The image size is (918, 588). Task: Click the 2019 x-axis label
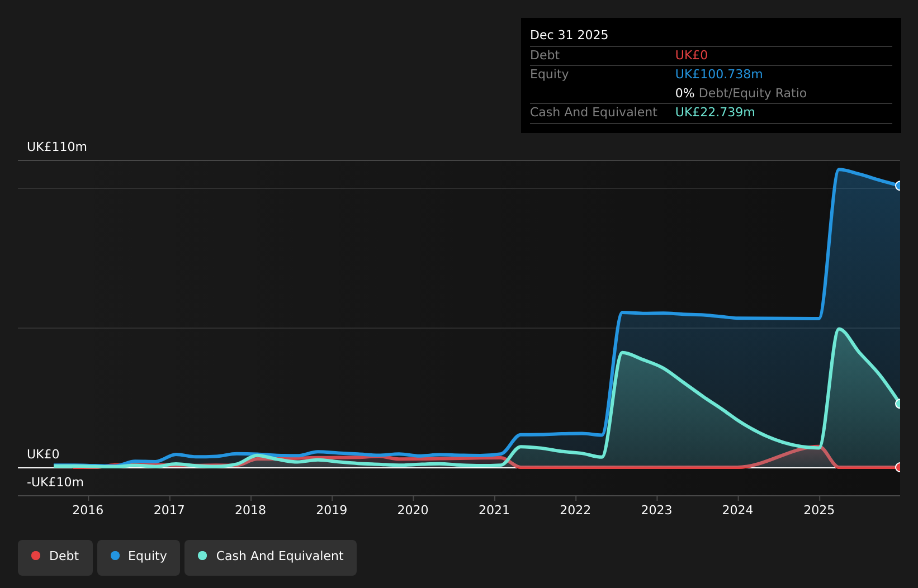[332, 510]
